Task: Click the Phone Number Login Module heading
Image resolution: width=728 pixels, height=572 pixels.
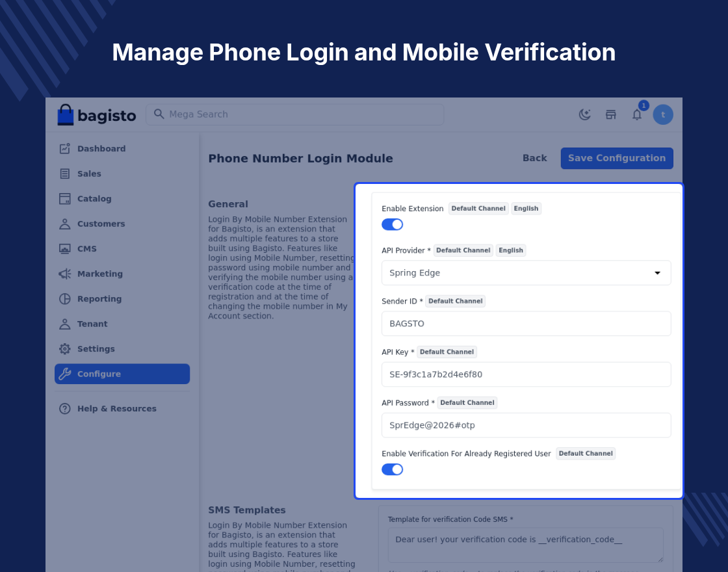Action: click(300, 159)
